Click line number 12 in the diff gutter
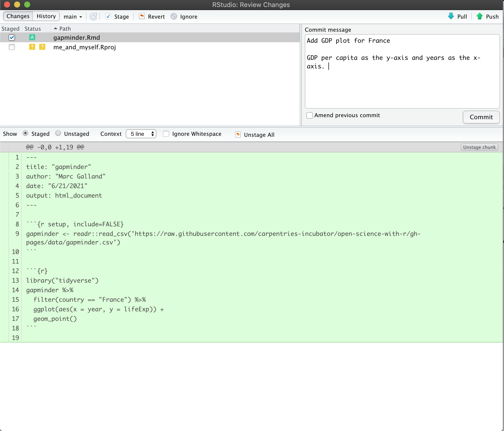The height and width of the screenshot is (431, 504). pyautogui.click(x=15, y=271)
